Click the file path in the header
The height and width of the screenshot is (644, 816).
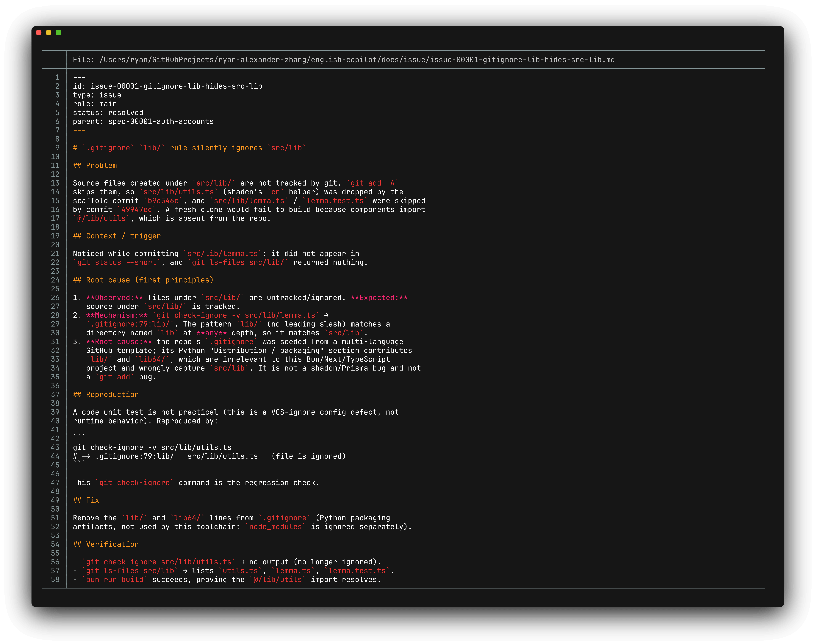tap(357, 60)
